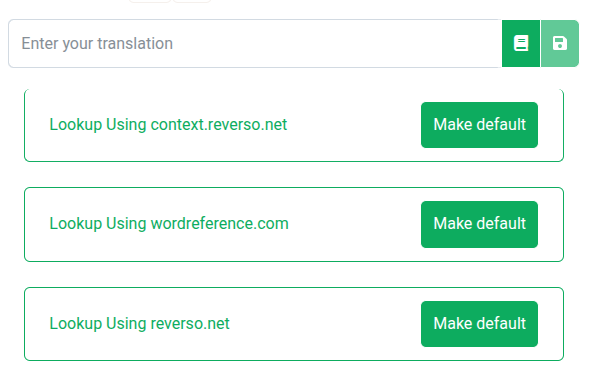Open Lookup Using context.reverso.net link
Image resolution: width=590 pixels, height=381 pixels.
[168, 124]
